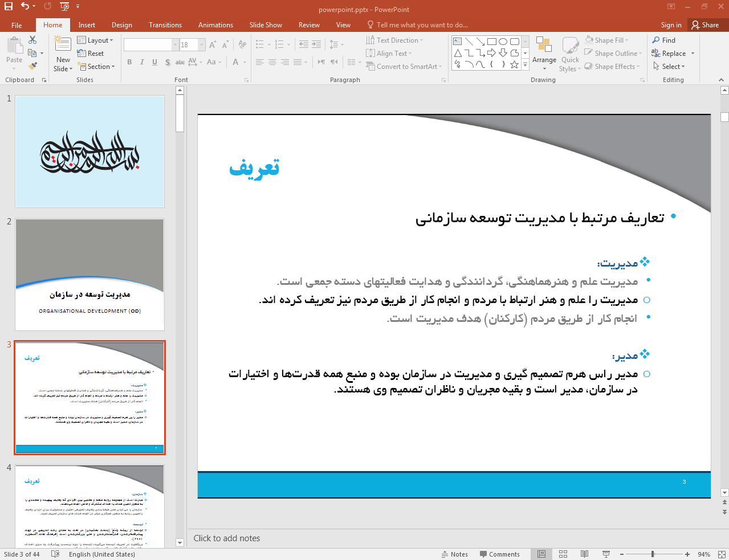Click Increase List Level icon
This screenshot has width=729, height=560.
point(316,44)
